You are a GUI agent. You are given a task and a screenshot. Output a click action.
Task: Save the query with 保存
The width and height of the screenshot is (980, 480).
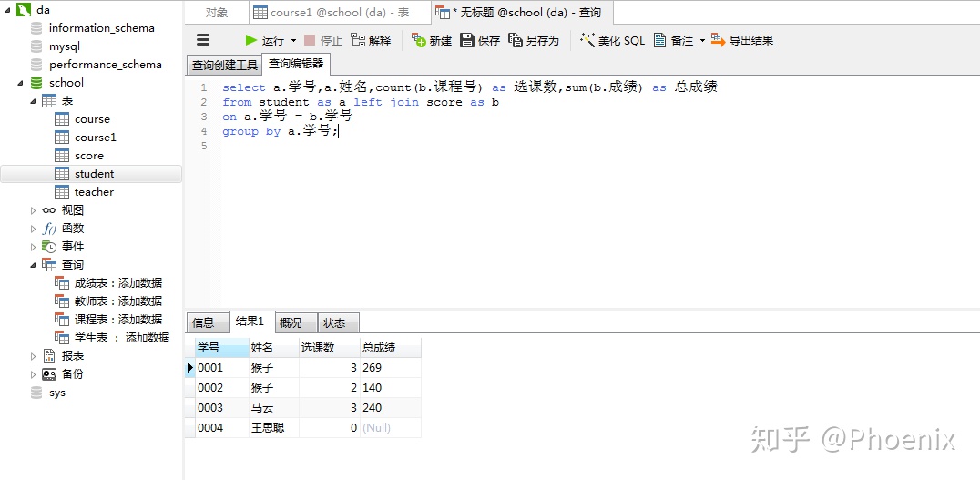(480, 41)
